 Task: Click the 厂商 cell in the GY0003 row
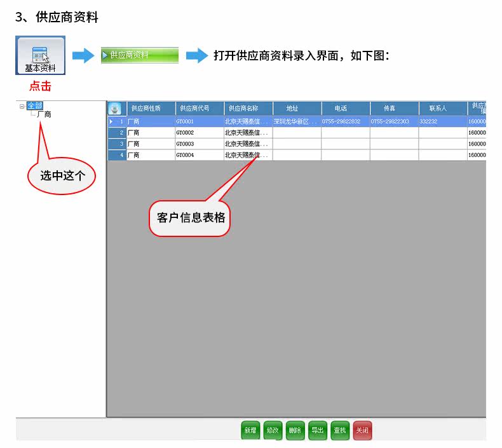tap(151, 144)
